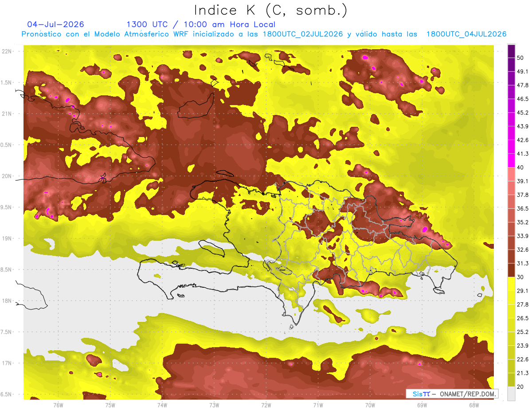Click the "47.8" color scale value

(x=523, y=85)
